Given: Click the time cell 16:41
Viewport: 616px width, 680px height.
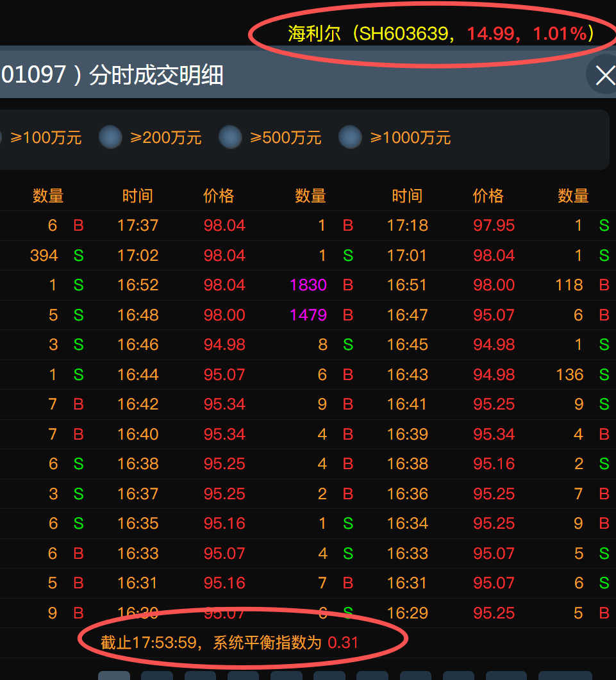Looking at the screenshot, I should pyautogui.click(x=407, y=404).
